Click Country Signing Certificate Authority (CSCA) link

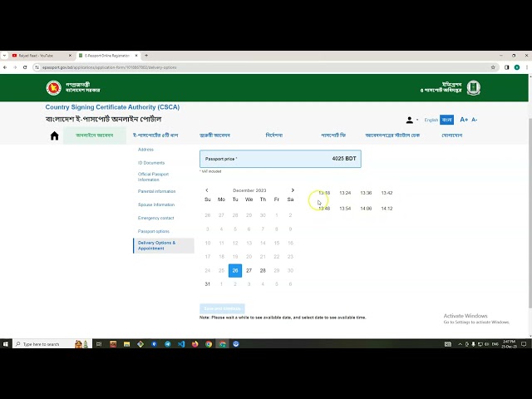tap(112, 107)
